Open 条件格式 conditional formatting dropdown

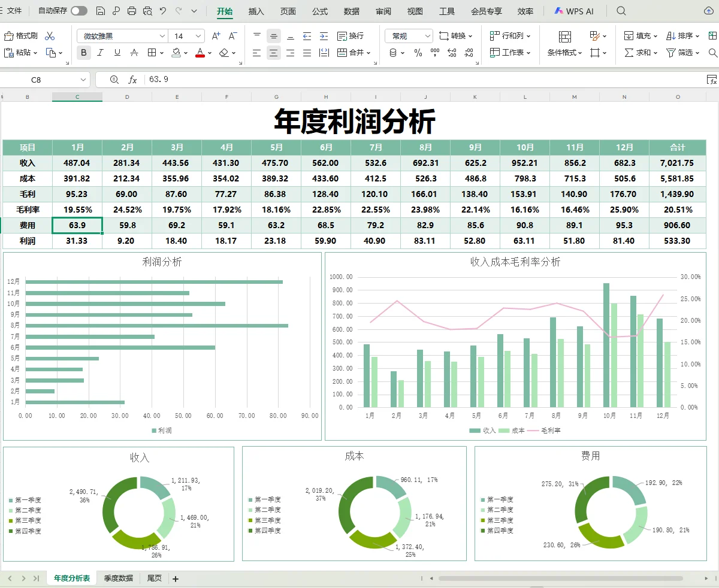[x=564, y=53]
